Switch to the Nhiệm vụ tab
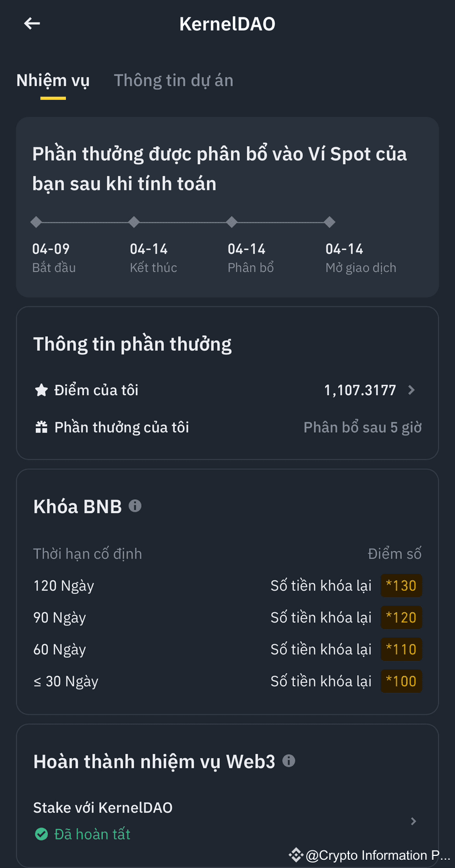The width and height of the screenshot is (455, 868). 53,81
